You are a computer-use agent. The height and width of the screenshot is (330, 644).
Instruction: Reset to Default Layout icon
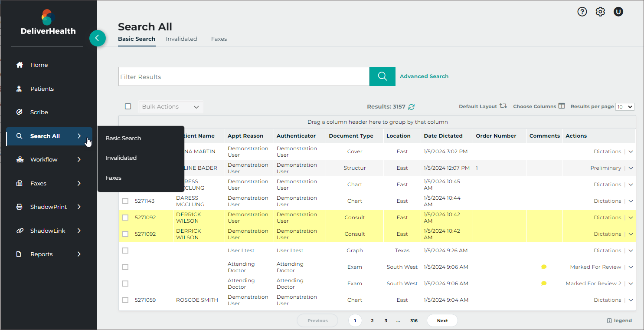(x=503, y=106)
